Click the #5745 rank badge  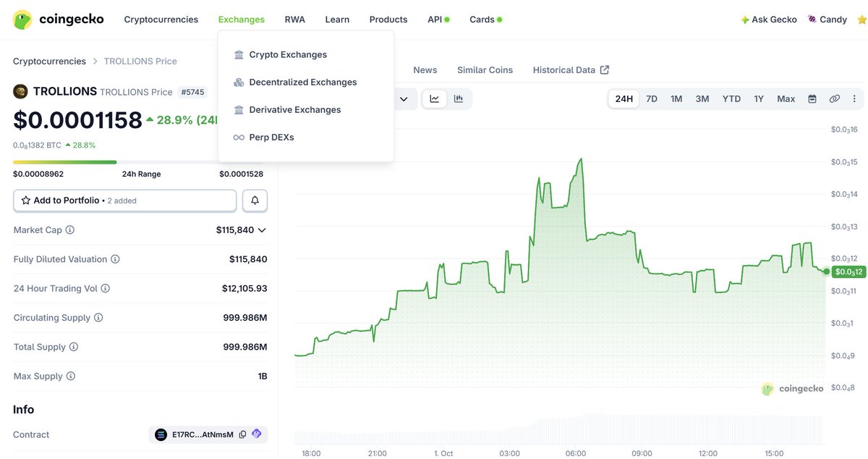pyautogui.click(x=193, y=92)
